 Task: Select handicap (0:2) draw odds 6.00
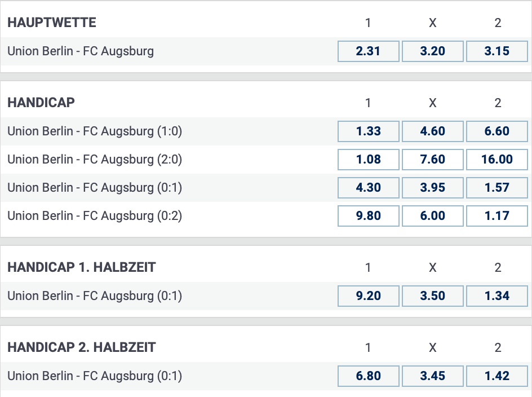(x=433, y=216)
